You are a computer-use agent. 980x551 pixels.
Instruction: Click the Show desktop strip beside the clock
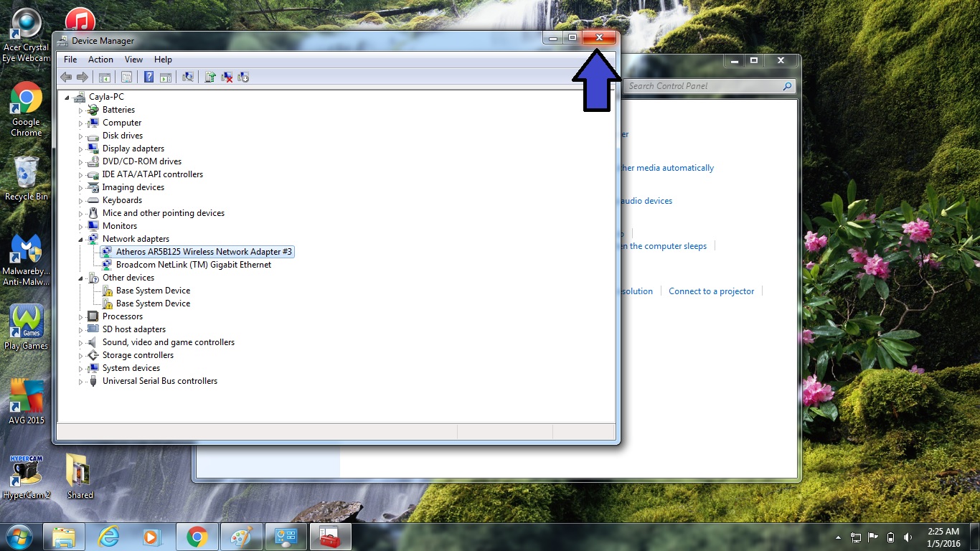tap(974, 537)
